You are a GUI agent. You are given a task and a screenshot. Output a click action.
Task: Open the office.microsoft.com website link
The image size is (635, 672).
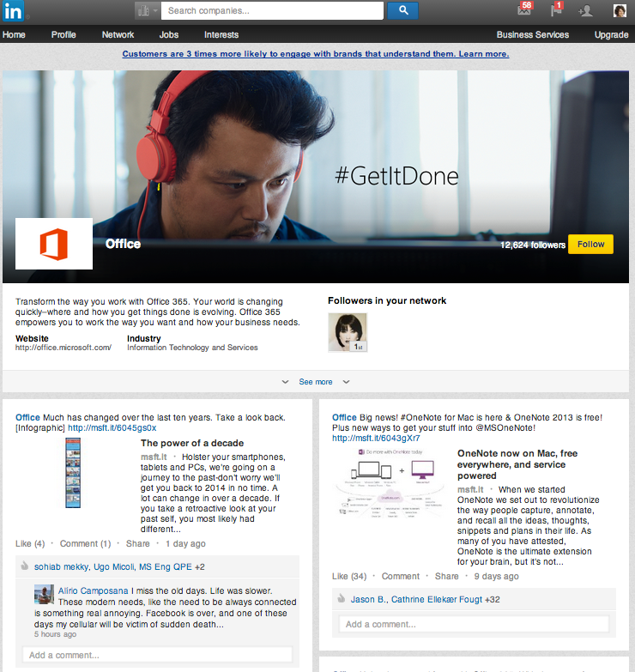(x=63, y=348)
